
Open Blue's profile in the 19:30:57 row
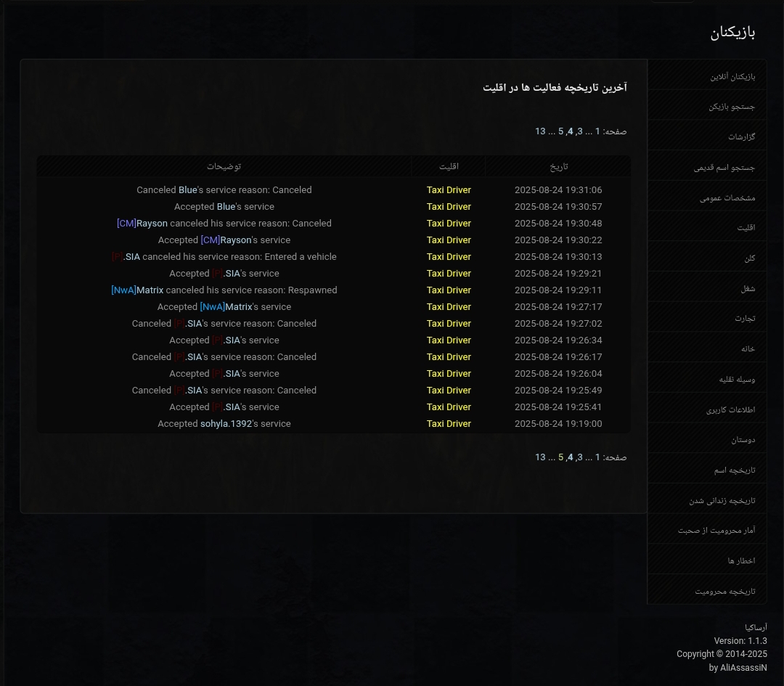[x=226, y=206]
